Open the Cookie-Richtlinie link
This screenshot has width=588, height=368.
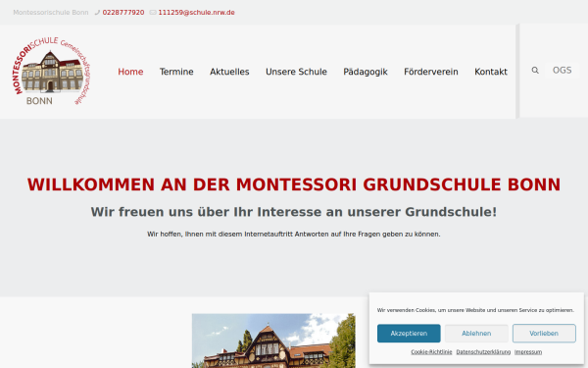click(x=431, y=352)
